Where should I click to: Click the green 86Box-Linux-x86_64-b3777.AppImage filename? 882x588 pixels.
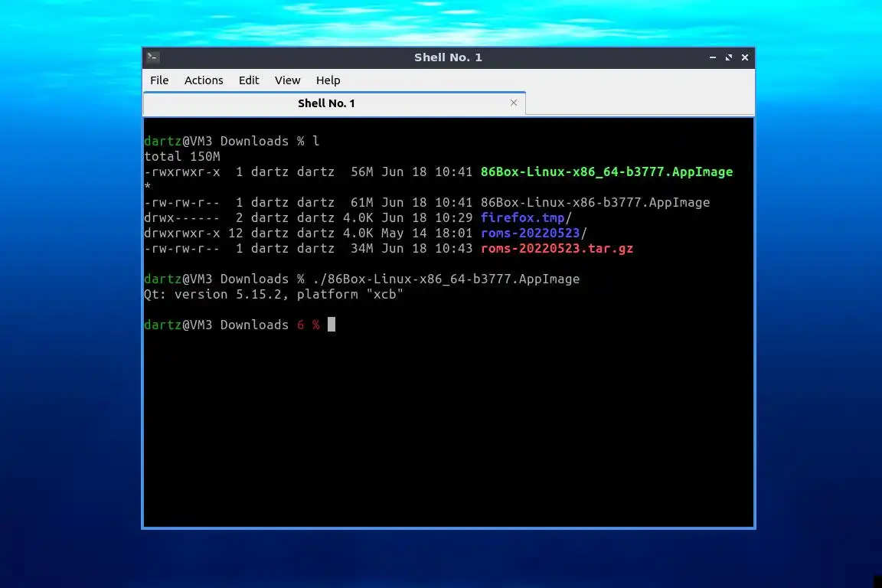606,171
